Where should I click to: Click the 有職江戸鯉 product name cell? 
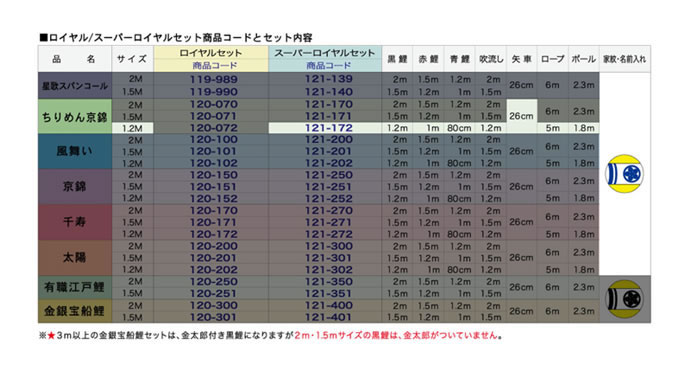click(x=75, y=287)
